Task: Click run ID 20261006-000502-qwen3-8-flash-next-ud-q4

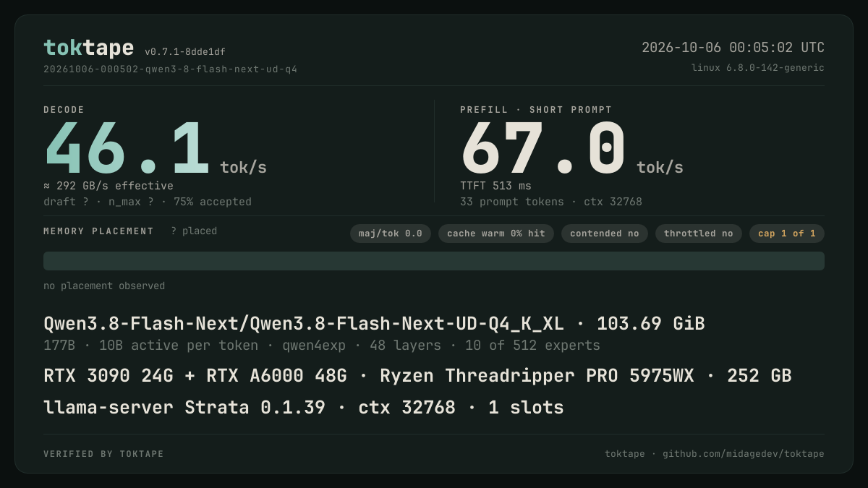Action: tap(170, 69)
